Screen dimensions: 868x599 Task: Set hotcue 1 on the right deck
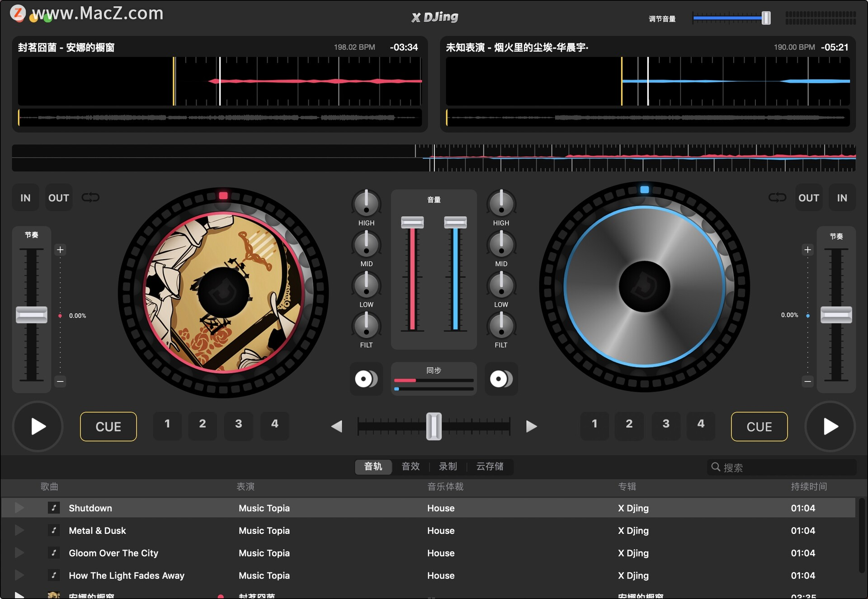pos(594,425)
